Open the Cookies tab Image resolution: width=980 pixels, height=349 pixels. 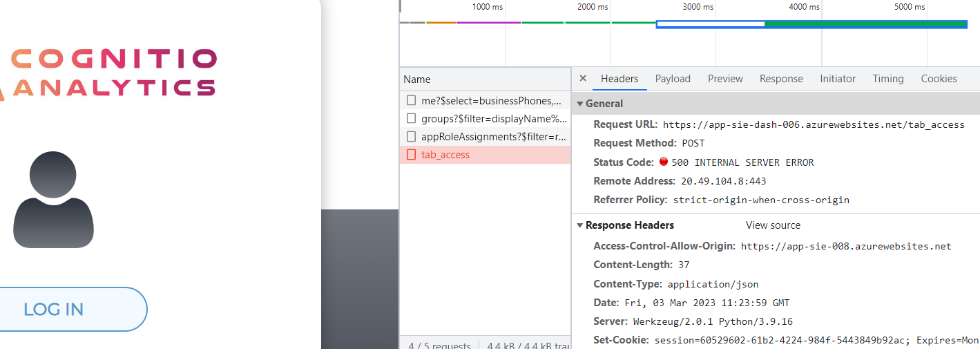point(939,79)
